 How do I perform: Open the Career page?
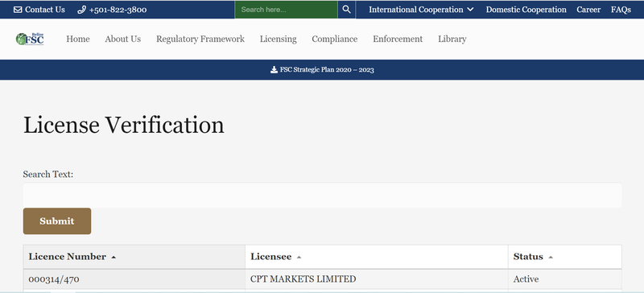point(588,10)
